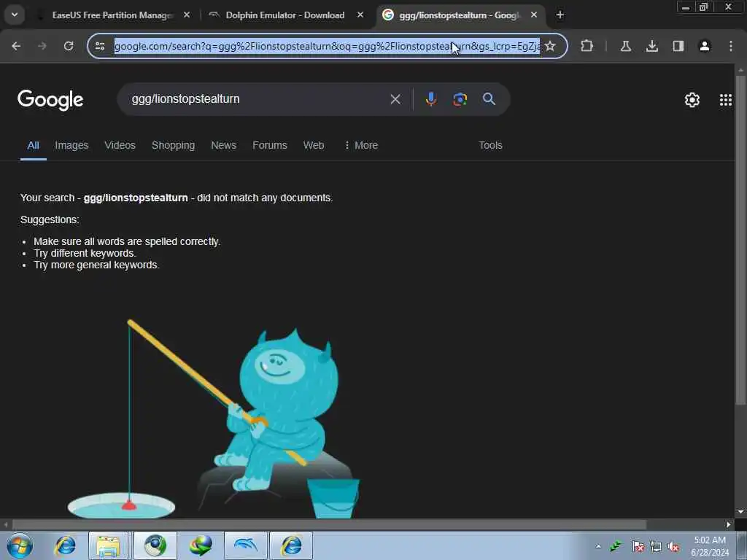Bookmark this page with the star

point(550,46)
